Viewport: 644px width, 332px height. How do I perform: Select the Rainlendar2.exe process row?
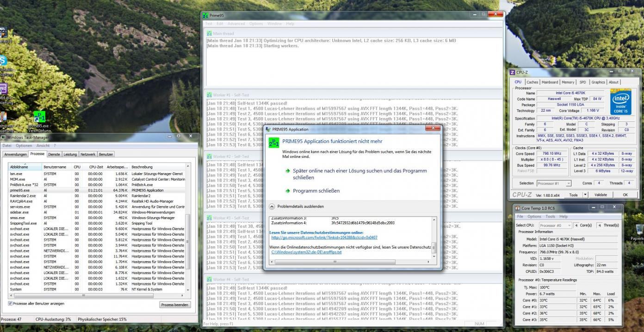(x=97, y=195)
